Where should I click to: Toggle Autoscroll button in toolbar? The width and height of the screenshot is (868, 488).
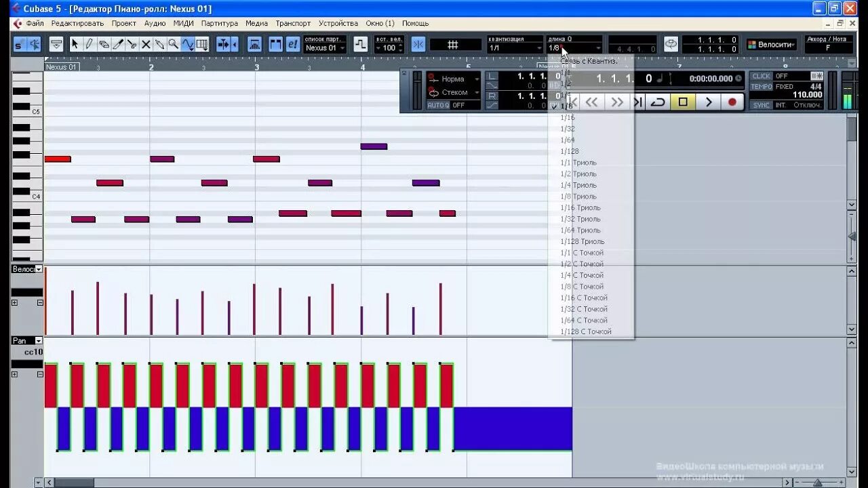pos(223,45)
